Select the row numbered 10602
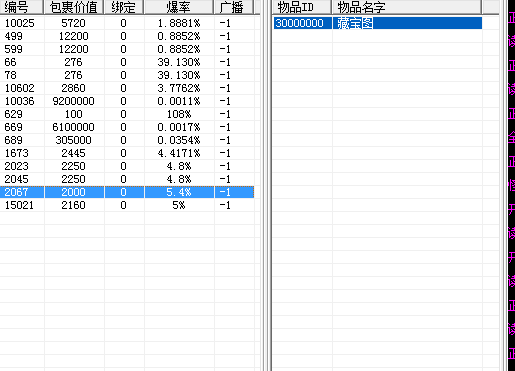 point(127,88)
